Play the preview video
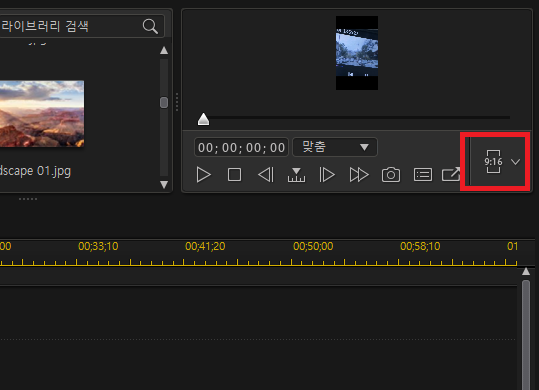Viewport: 539px width, 390px height. (204, 175)
